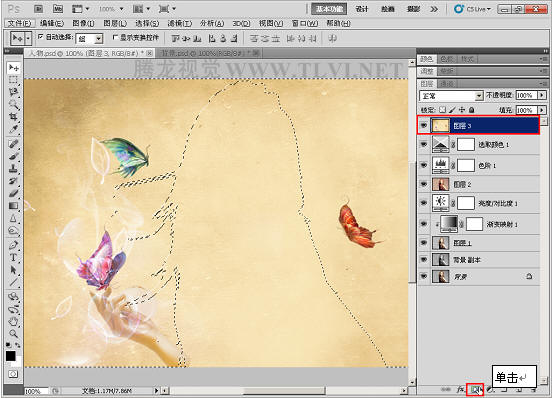Viewport: 552px width, 398px height.
Task: Hide the Levels 1 adjustment layer
Action: click(424, 165)
